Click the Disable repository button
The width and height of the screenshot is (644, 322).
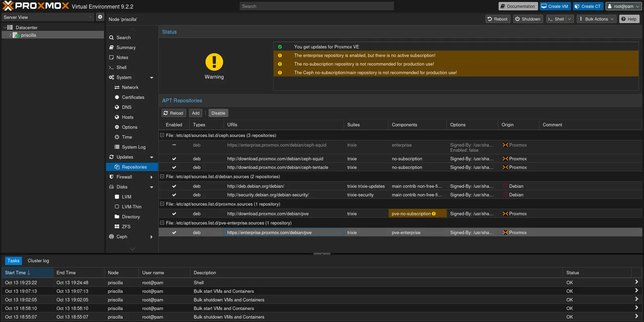218,113
